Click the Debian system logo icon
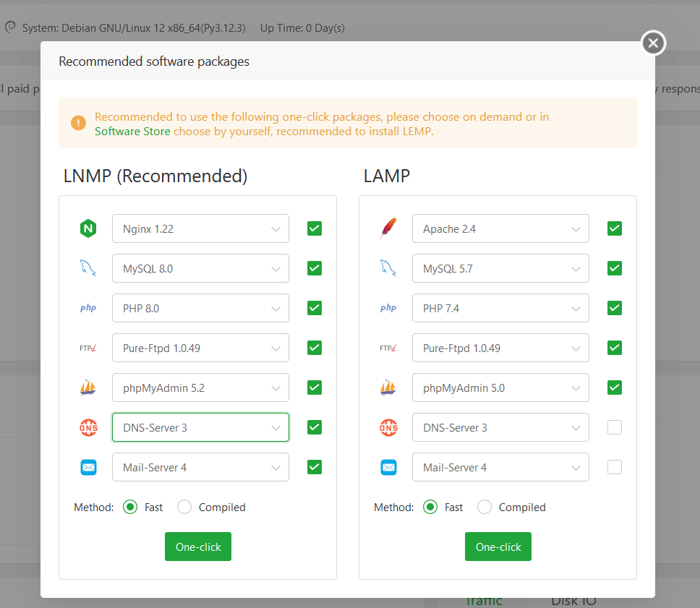 (x=10, y=27)
